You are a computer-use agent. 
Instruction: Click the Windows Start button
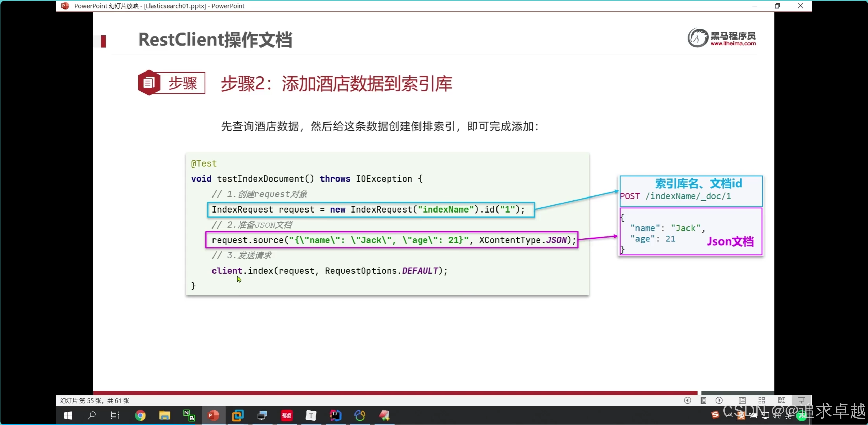pyautogui.click(x=68, y=415)
